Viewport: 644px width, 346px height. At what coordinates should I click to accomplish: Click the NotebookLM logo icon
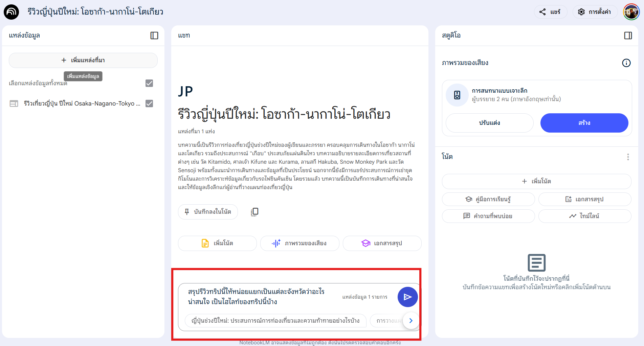(x=11, y=12)
